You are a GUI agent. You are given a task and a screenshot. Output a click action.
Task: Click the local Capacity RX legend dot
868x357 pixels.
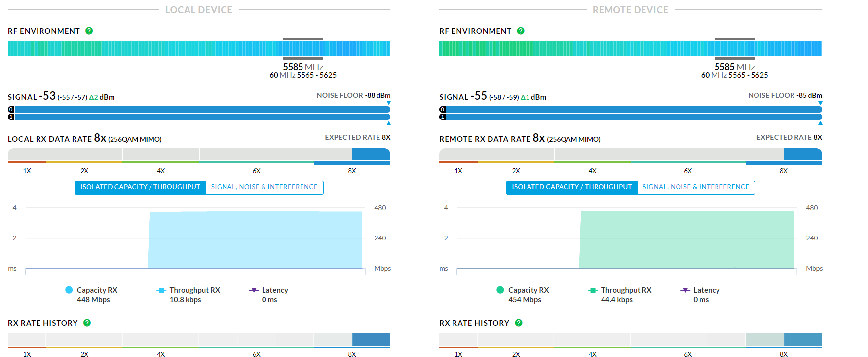(69, 290)
